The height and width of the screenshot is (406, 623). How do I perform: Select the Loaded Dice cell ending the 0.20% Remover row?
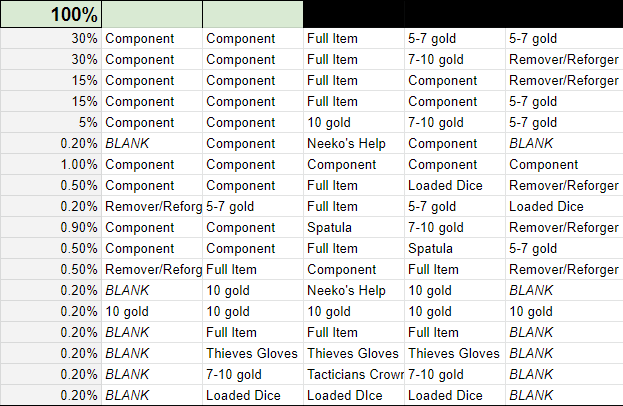(564, 207)
